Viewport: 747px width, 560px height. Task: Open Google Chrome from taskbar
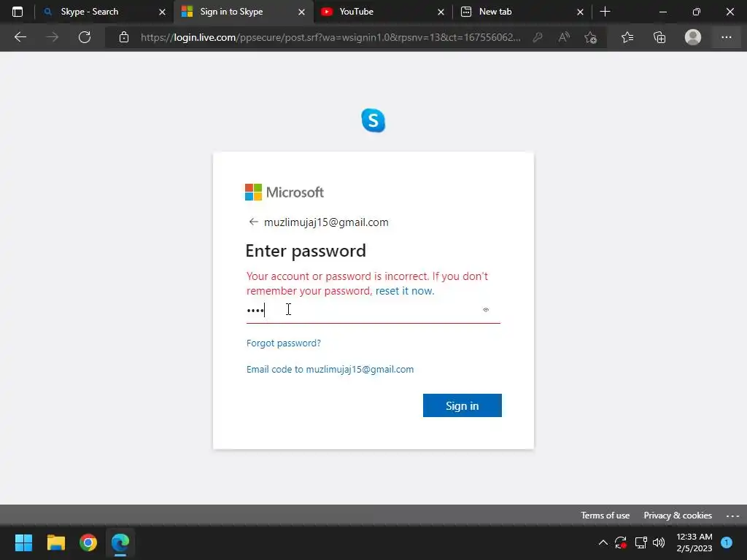coord(88,542)
